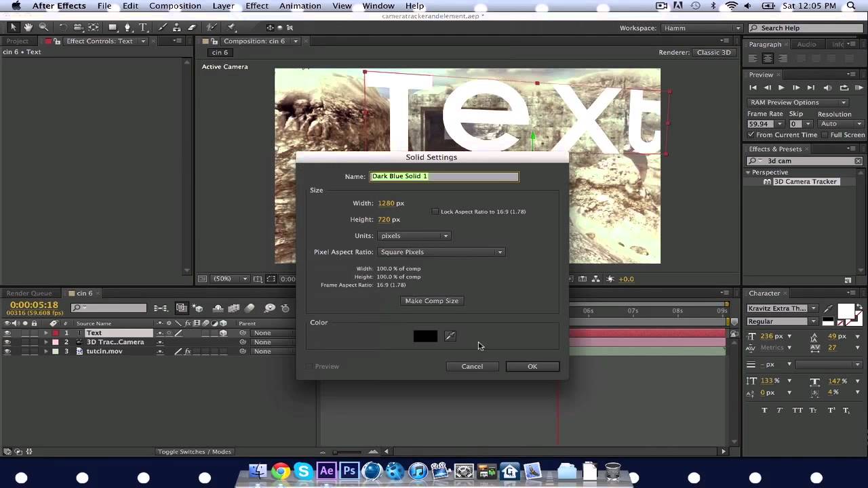Click the eyedropper next to color swatch
Viewport: 868px width, 488px height.
450,336
